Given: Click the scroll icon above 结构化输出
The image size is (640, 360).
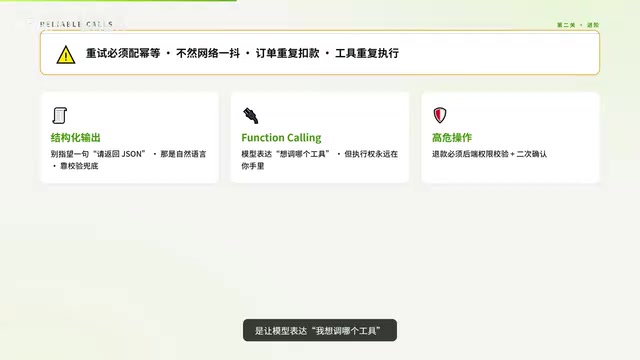Looking at the screenshot, I should tap(60, 116).
